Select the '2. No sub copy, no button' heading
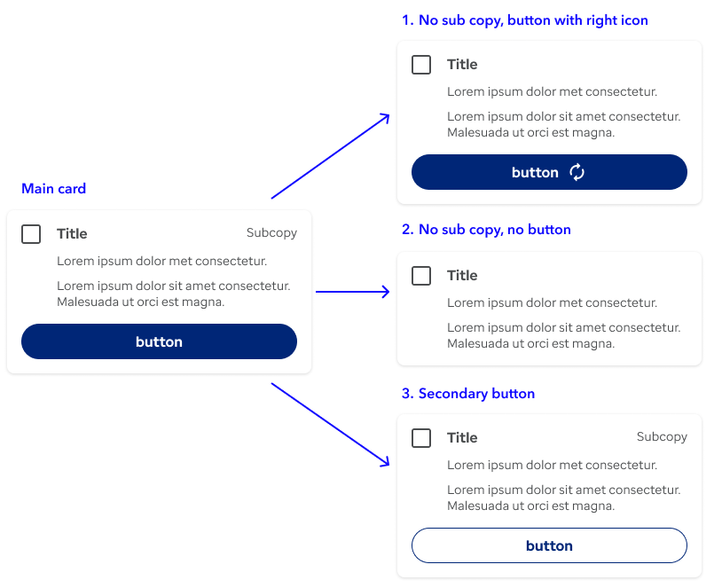Screen dimensions: 714x588 [486, 230]
